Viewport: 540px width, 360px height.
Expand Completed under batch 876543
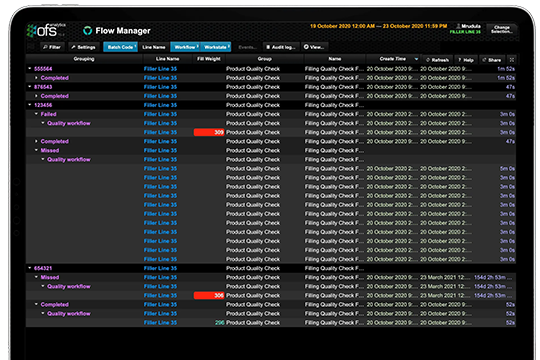click(x=36, y=96)
